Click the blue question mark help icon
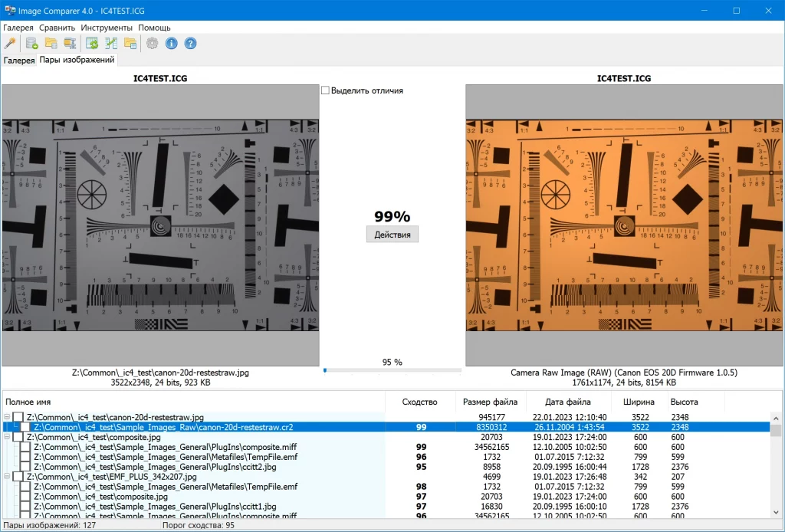Image resolution: width=785 pixels, height=532 pixels. click(x=190, y=43)
